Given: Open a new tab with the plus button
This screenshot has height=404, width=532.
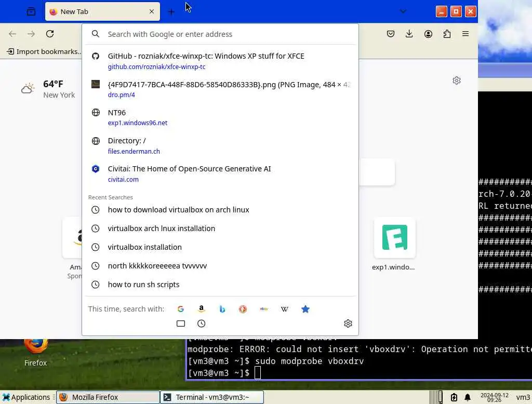Looking at the screenshot, I should pyautogui.click(x=171, y=12).
